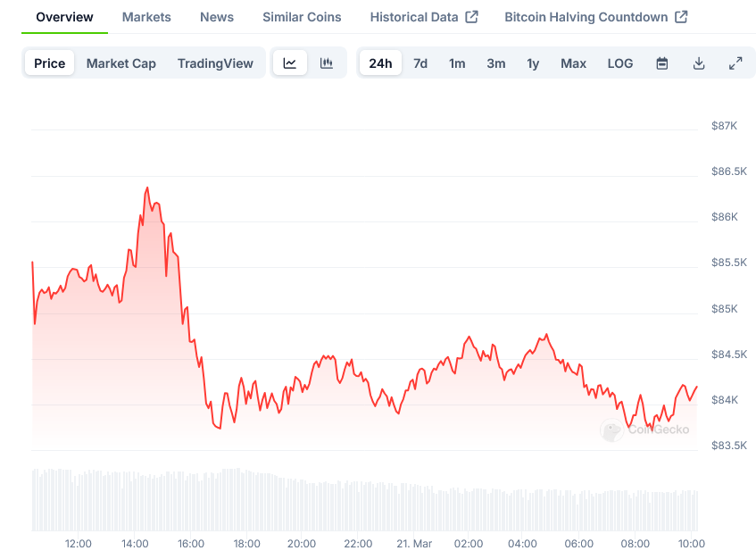The width and height of the screenshot is (756, 559).
Task: Click the price peak near 14:00
Action: pyautogui.click(x=147, y=188)
